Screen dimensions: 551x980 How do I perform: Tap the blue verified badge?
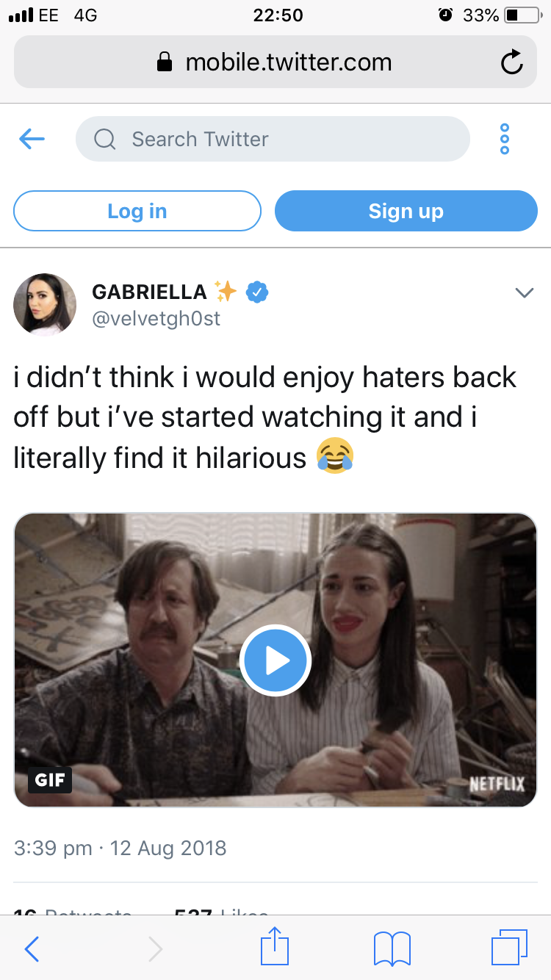click(256, 292)
